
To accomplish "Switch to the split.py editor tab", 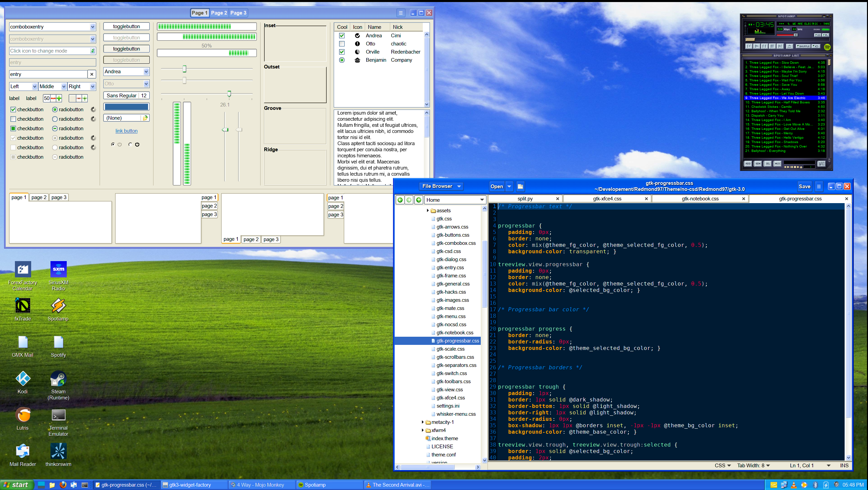I will click(525, 199).
